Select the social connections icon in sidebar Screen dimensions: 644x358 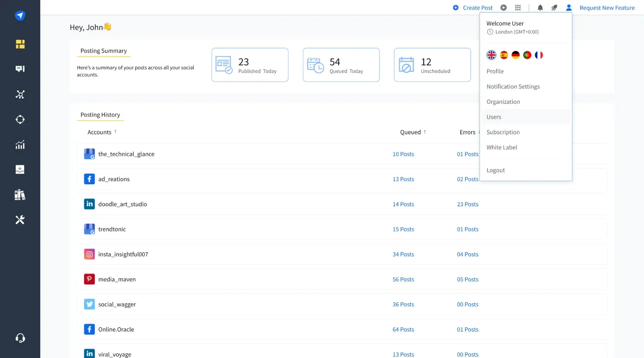20,94
